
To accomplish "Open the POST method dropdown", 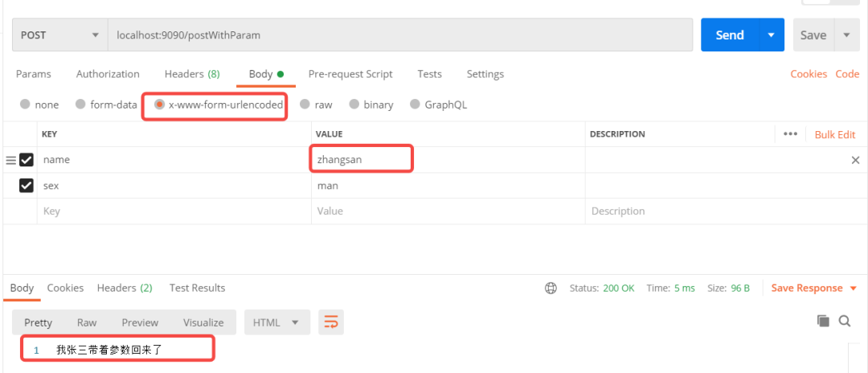I will [x=59, y=35].
